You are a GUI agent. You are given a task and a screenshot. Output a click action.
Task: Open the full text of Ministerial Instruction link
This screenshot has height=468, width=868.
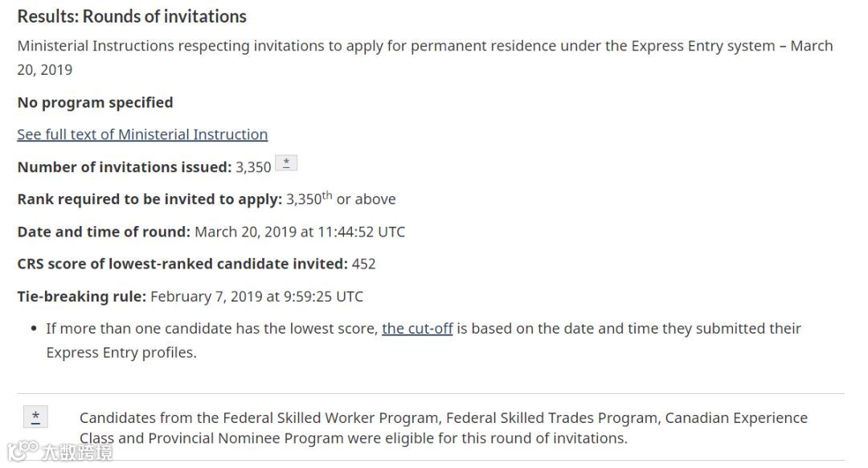click(142, 135)
